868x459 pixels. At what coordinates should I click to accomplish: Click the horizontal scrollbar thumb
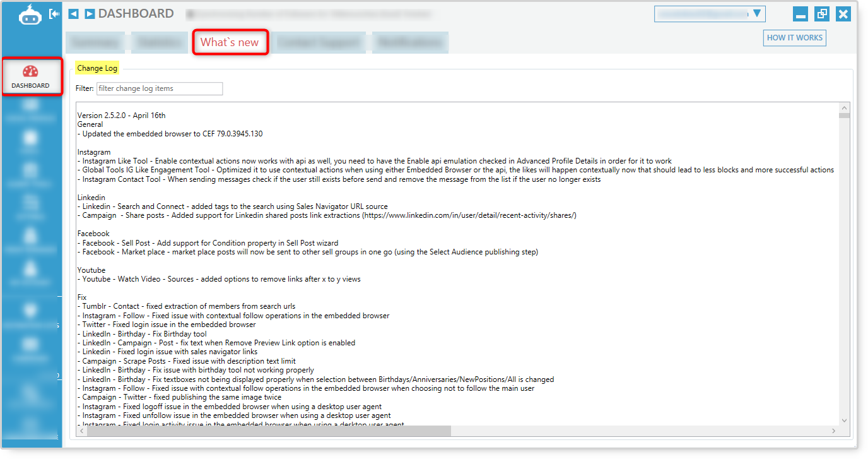pyautogui.click(x=265, y=431)
